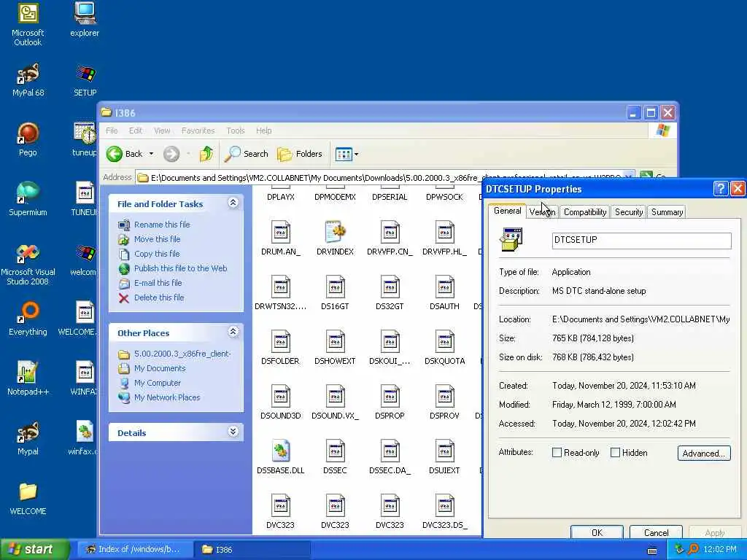The image size is (747, 560).
Task: Click the properties help question-mark button
Action: (721, 189)
